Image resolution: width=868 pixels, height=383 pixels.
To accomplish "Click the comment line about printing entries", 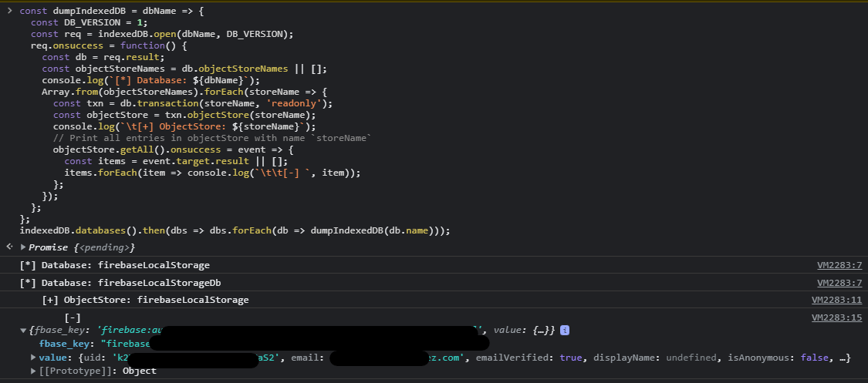I will tap(212, 138).
